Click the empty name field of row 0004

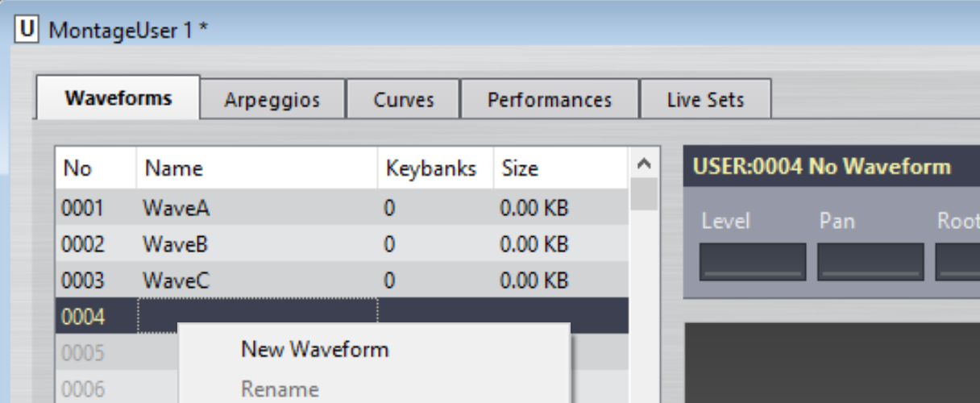pos(258,316)
